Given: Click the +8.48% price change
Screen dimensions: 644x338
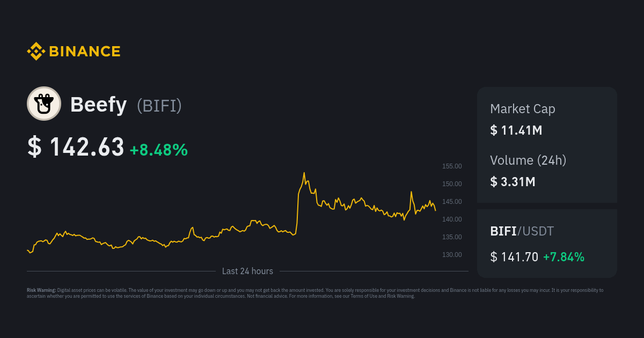Looking at the screenshot, I should pyautogui.click(x=159, y=150).
